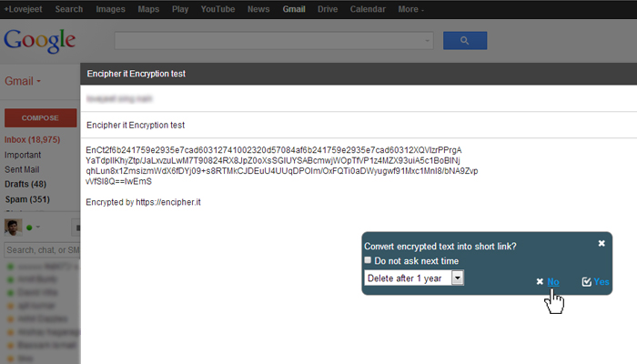637x364 pixels.
Task: Open Drive from the top bar
Action: pos(328,9)
